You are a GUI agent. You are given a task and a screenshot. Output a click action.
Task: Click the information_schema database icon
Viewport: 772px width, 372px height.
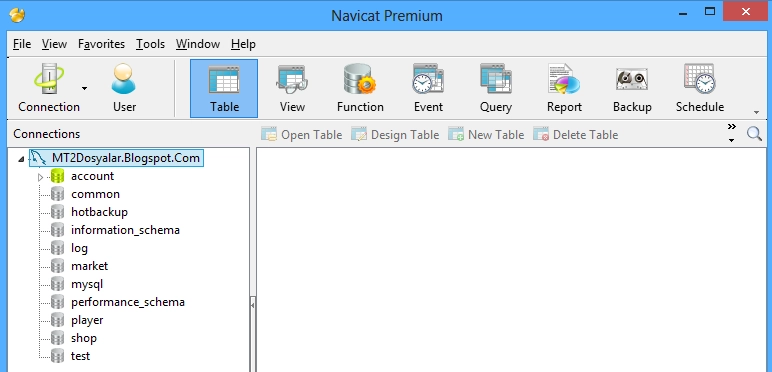(x=58, y=230)
